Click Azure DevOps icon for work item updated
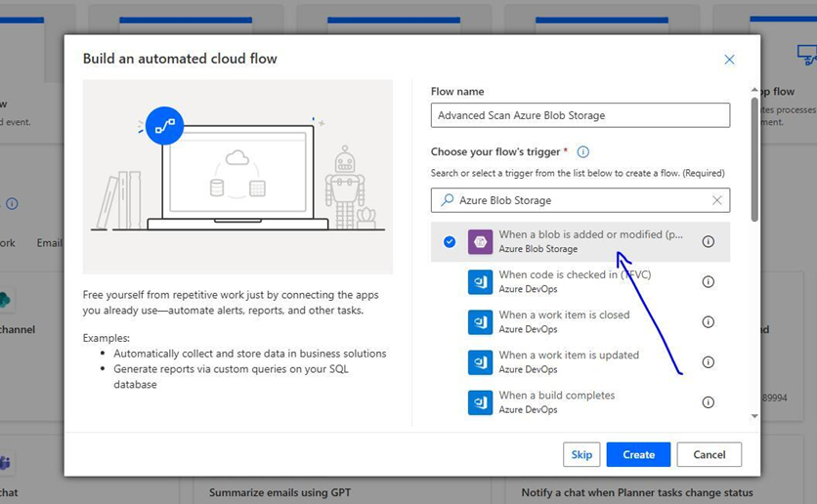Image resolution: width=817 pixels, height=504 pixels. tap(480, 361)
